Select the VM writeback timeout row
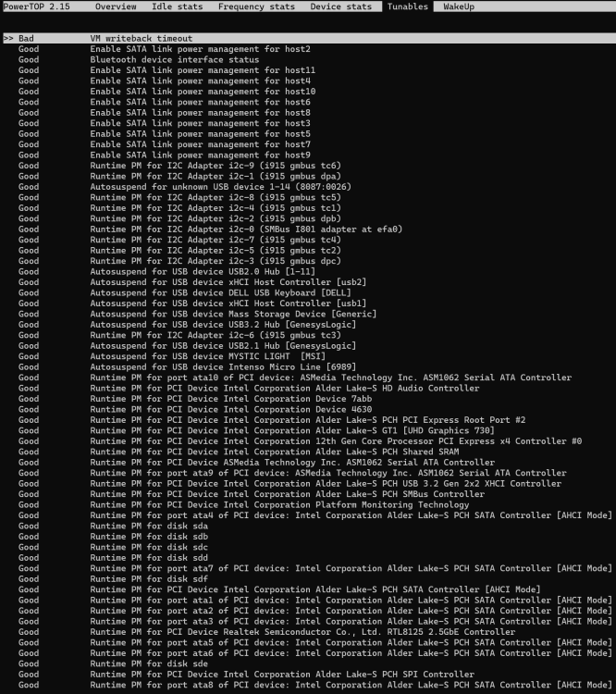The width and height of the screenshot is (616, 694). (x=309, y=38)
